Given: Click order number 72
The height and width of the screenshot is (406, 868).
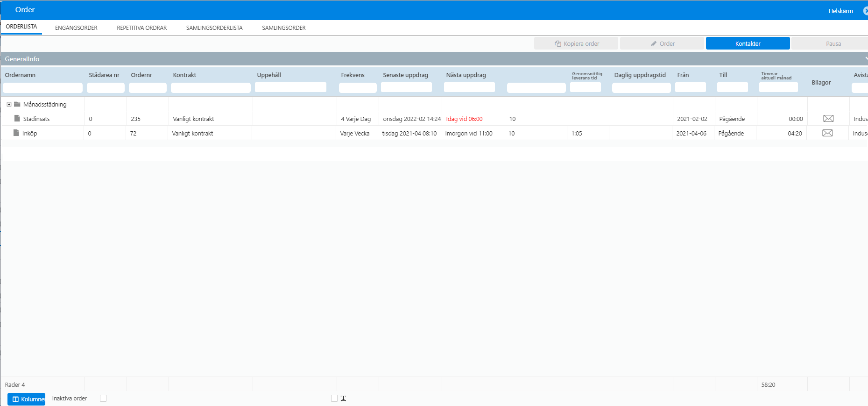Looking at the screenshot, I should pyautogui.click(x=133, y=133).
